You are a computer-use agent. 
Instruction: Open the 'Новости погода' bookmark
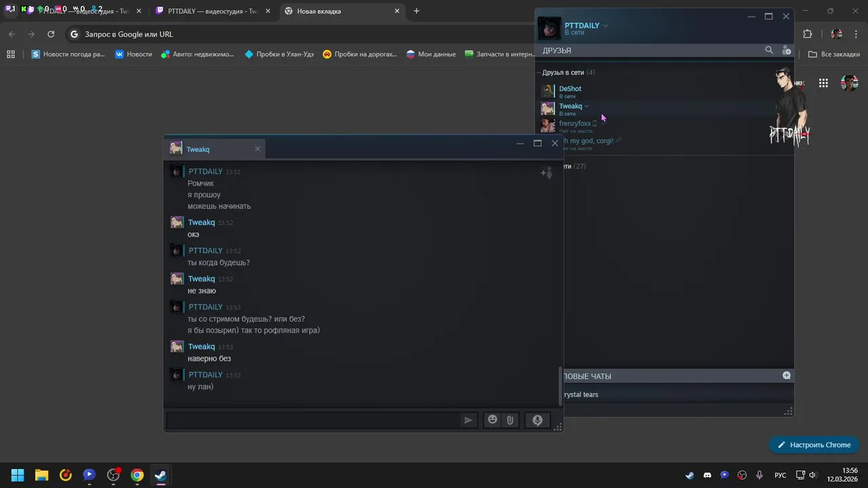(68, 54)
